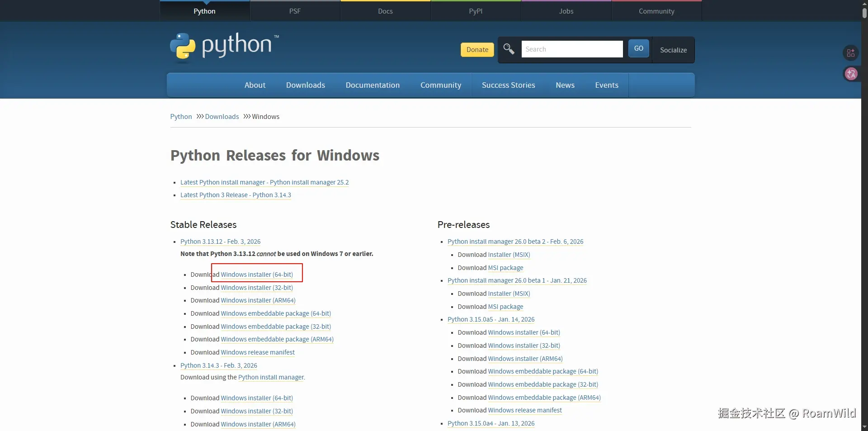Open the Python top tab
The image size is (868, 431).
[x=205, y=11]
